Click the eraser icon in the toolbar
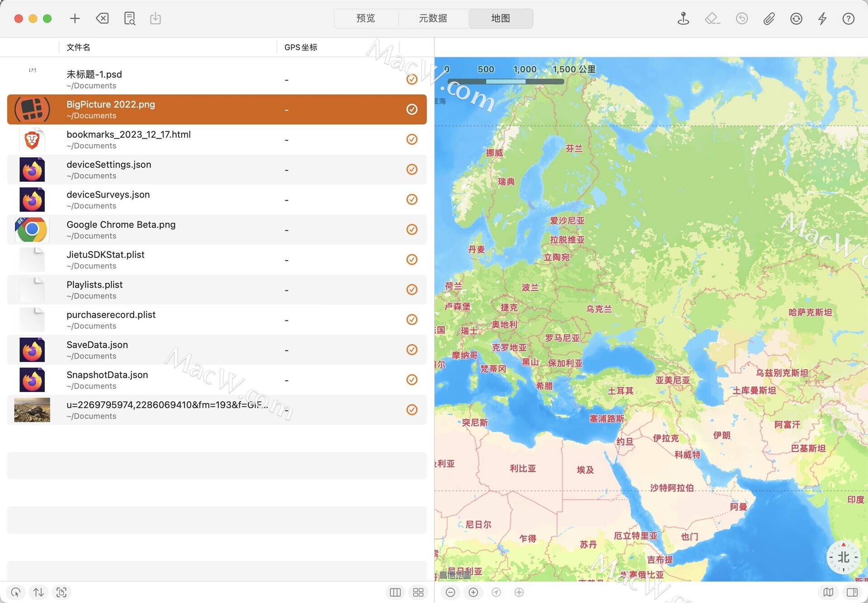Screen dimensions: 868x603 [x=712, y=18]
